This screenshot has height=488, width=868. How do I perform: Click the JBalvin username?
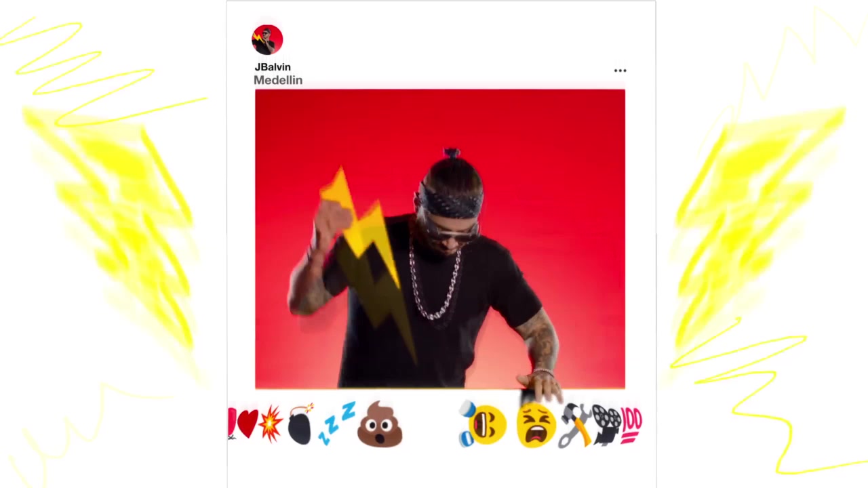point(273,67)
